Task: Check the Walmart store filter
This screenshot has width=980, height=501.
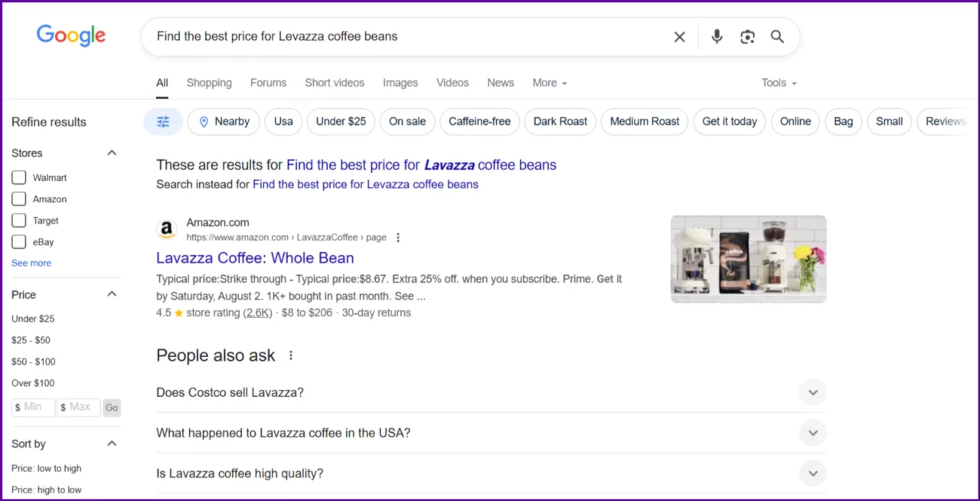Action: (18, 177)
